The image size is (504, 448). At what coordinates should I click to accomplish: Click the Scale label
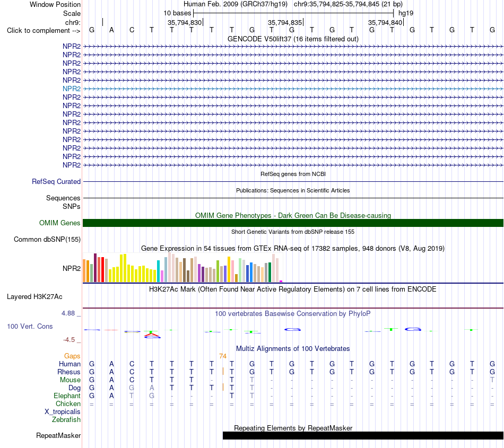click(x=72, y=13)
